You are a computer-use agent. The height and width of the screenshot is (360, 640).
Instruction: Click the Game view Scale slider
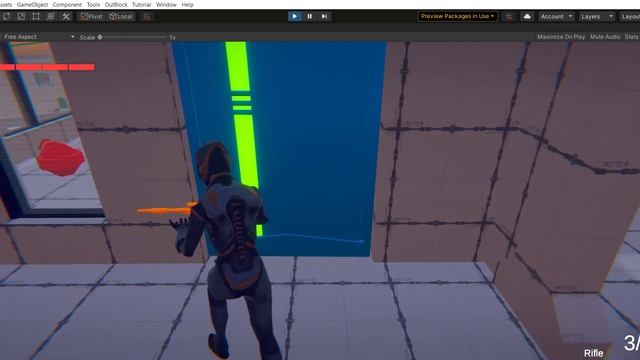[x=133, y=37]
